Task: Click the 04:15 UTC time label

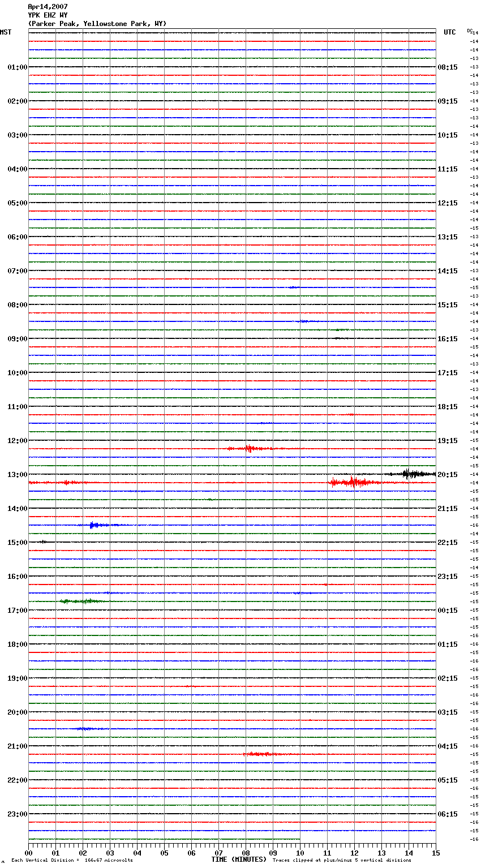Action: [x=448, y=746]
